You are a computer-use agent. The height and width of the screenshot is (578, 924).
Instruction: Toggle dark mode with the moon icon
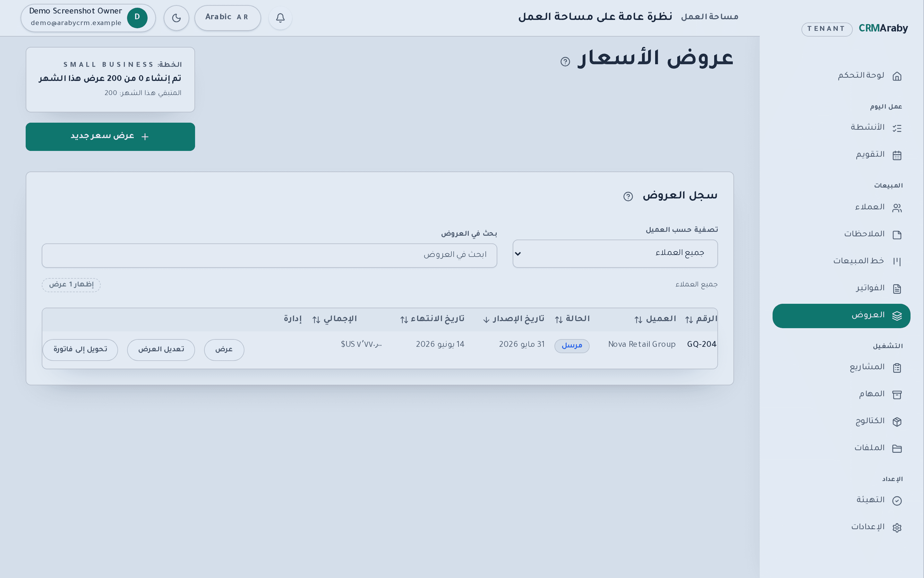(x=176, y=18)
